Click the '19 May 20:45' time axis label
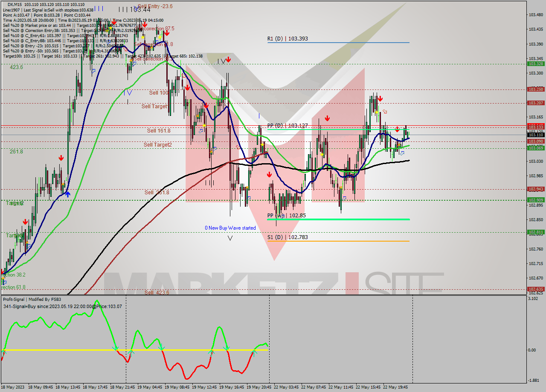Screen dimensions: 546x392 coord(259,387)
